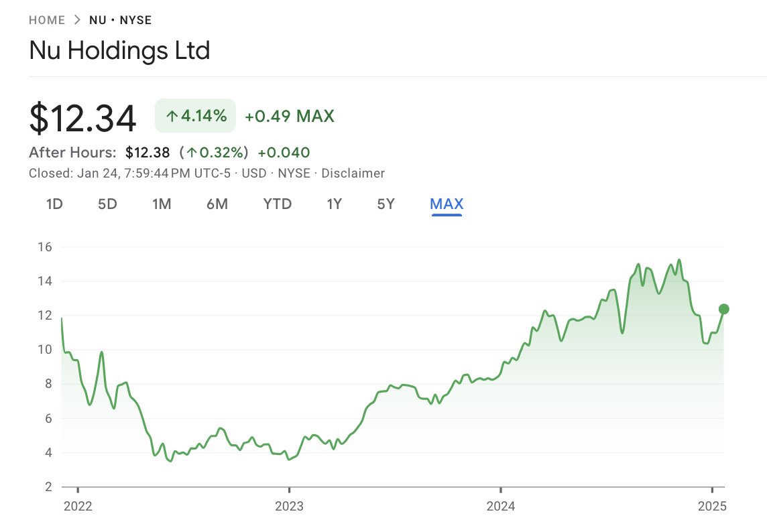Click the 12 y-axis label
This screenshot has width=767, height=532.
pyautogui.click(x=45, y=316)
